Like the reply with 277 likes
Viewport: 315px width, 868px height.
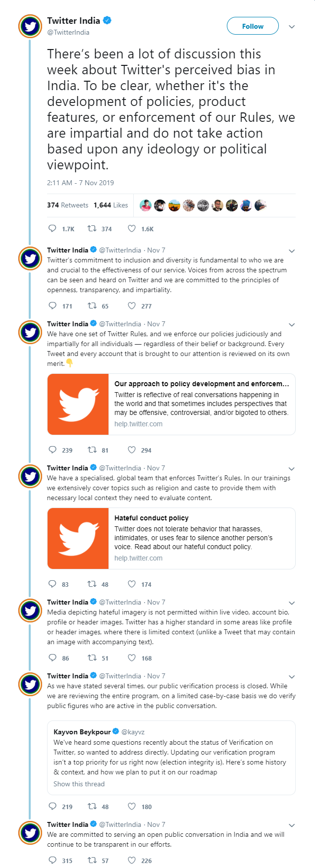(132, 306)
